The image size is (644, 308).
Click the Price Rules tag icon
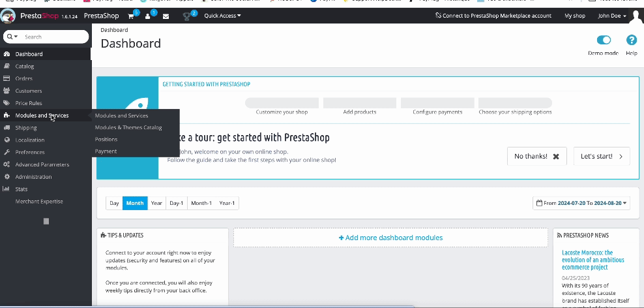tap(7, 103)
